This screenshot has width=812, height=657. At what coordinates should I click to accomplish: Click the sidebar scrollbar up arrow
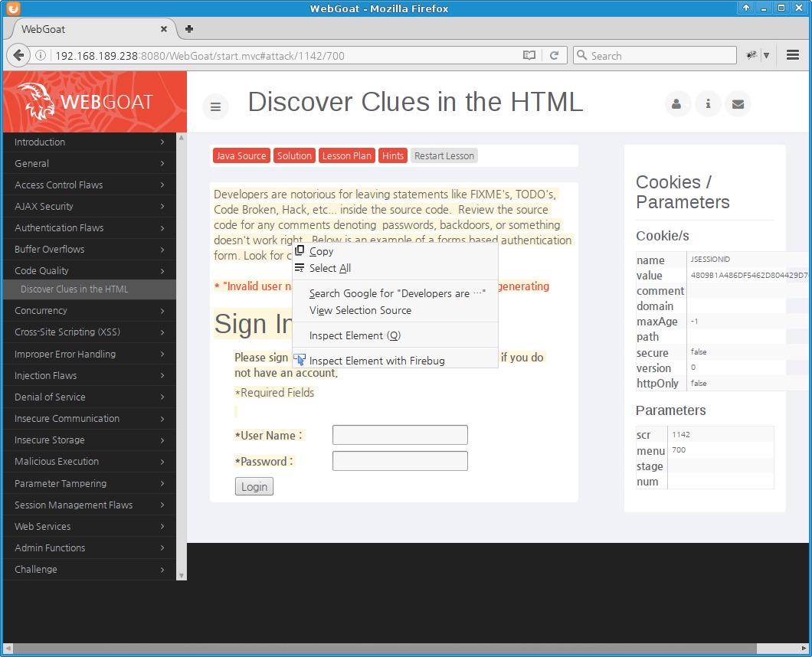(182, 138)
